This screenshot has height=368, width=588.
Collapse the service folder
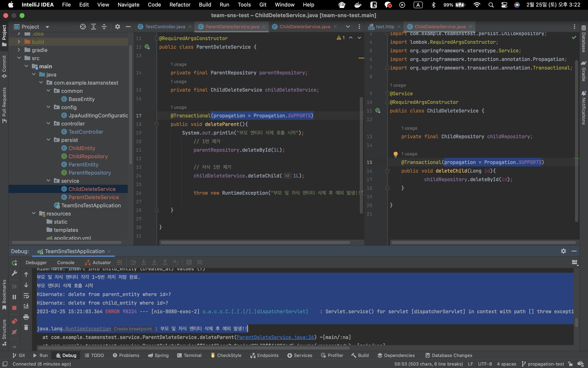click(x=48, y=181)
